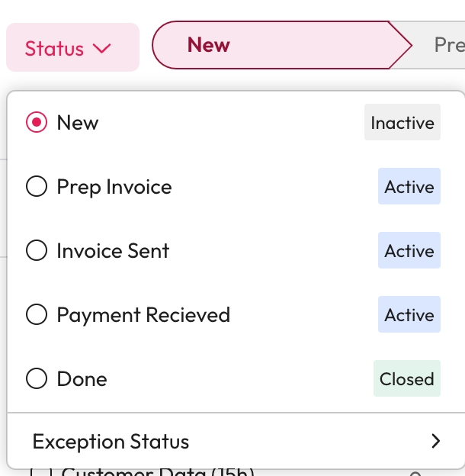This screenshot has height=476, width=465.
Task: Click the Active badge beside Payment Recieved
Action: click(x=409, y=315)
